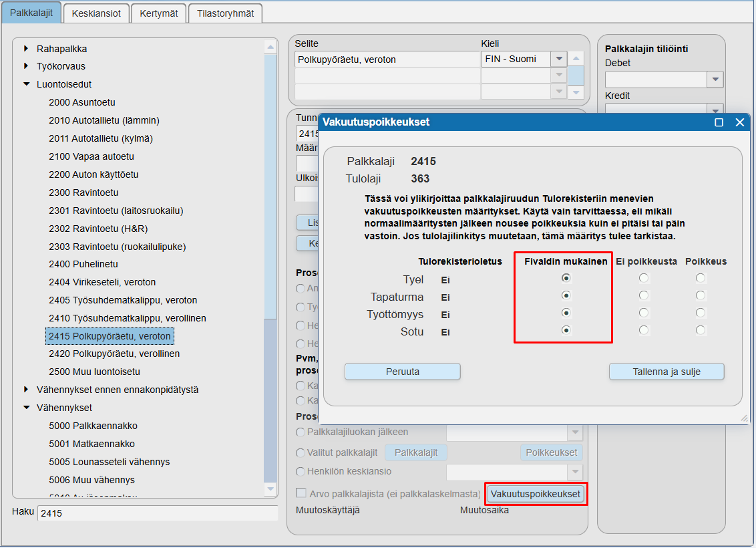
Task: Select Palkkalajiluokan jälkeen radio option
Action: click(301, 432)
